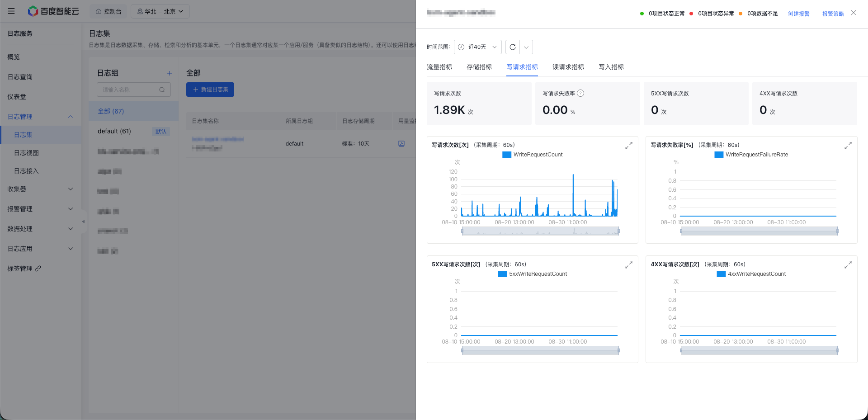Click the usage monitoring icon in table row
Screen dimensions: 868x420
tap(401, 144)
